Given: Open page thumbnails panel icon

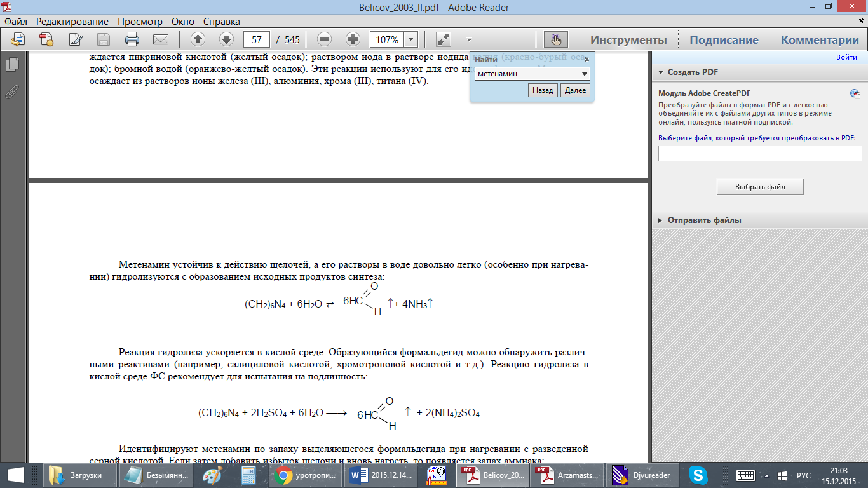Looking at the screenshot, I should coord(11,65).
